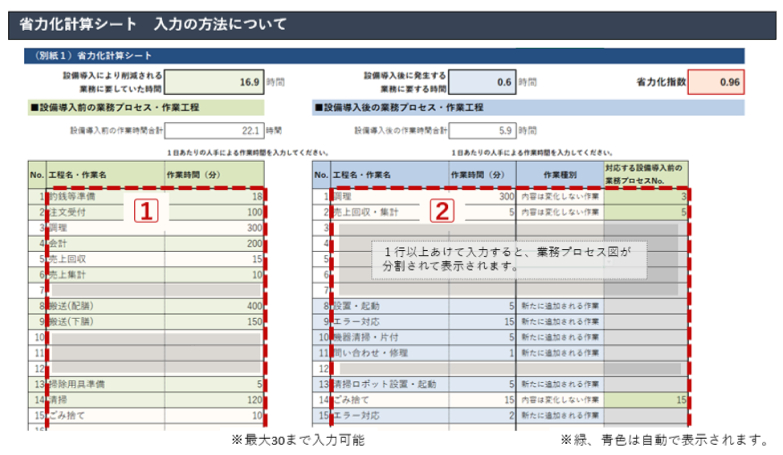Click the 18 minutes cell for 釣銭等準備
The image size is (783, 455).
coord(214,197)
